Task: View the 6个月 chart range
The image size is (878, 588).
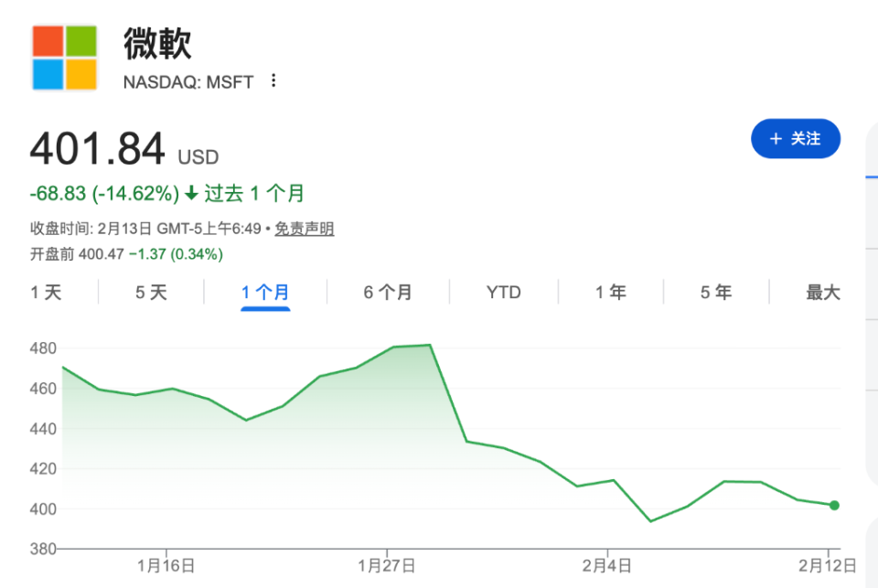Action: coord(388,292)
